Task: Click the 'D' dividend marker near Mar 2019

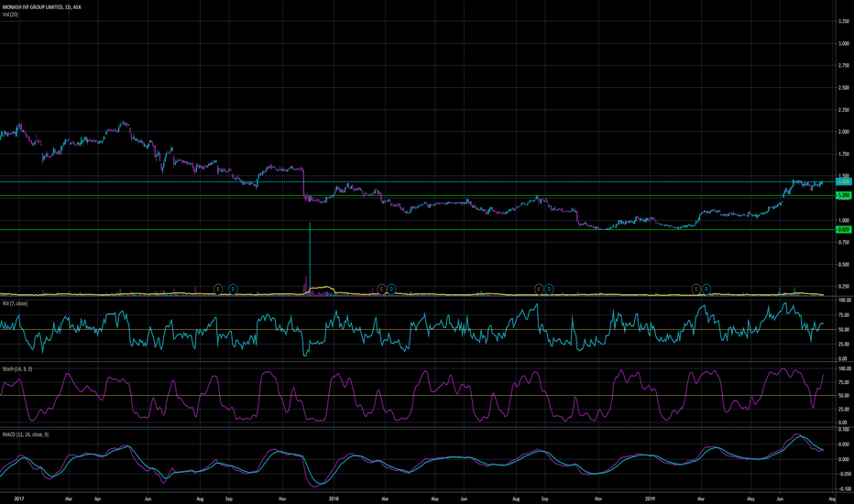Action: [x=706, y=289]
